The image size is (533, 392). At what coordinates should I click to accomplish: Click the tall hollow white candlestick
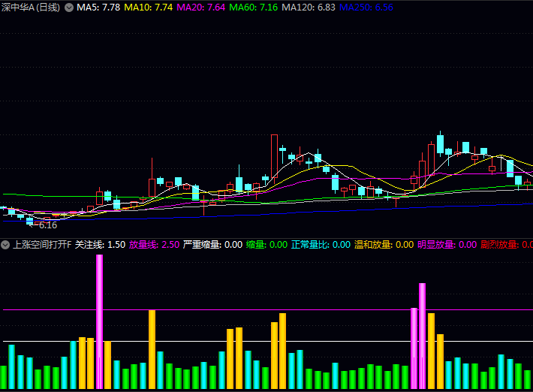[274, 156]
